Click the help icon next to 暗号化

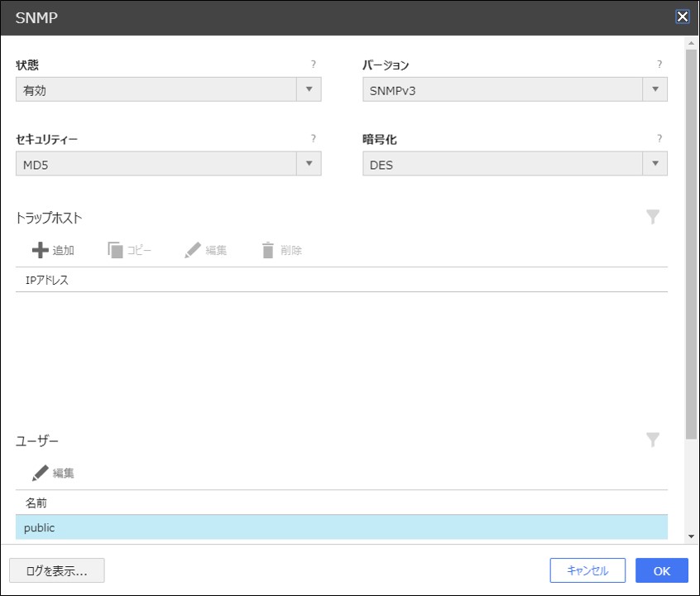click(659, 139)
